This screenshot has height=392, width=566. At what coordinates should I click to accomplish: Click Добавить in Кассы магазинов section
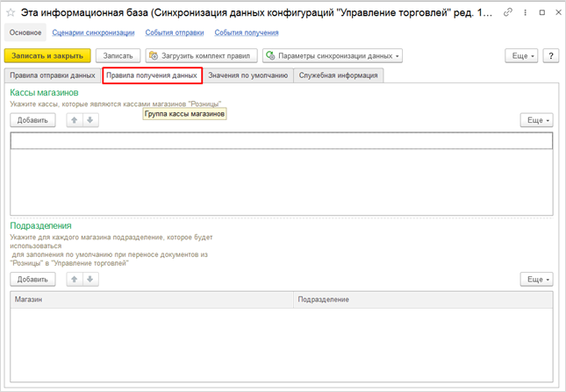32,120
